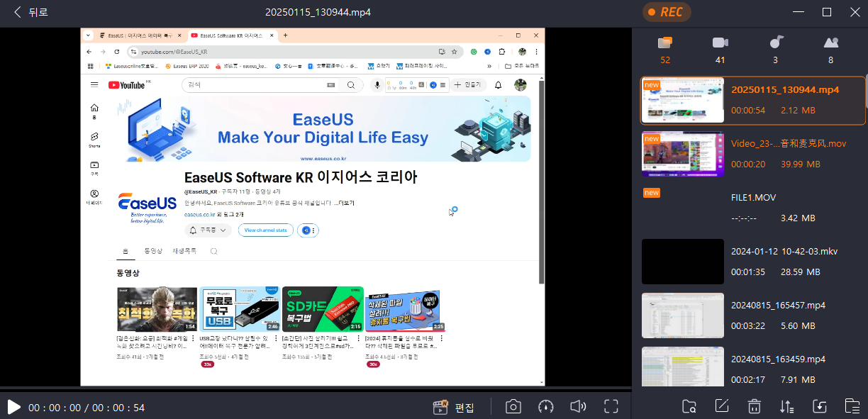Delete the selected recording with trash icon

click(754, 406)
